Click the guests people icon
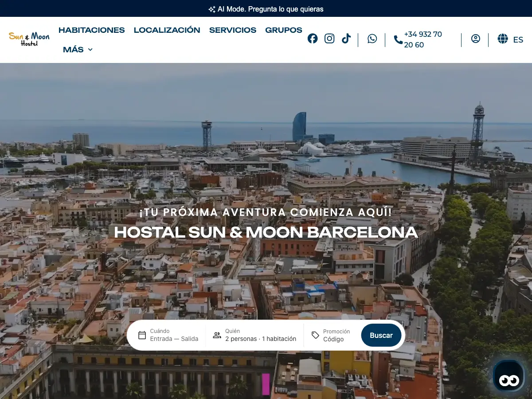532x399 pixels. [217, 335]
